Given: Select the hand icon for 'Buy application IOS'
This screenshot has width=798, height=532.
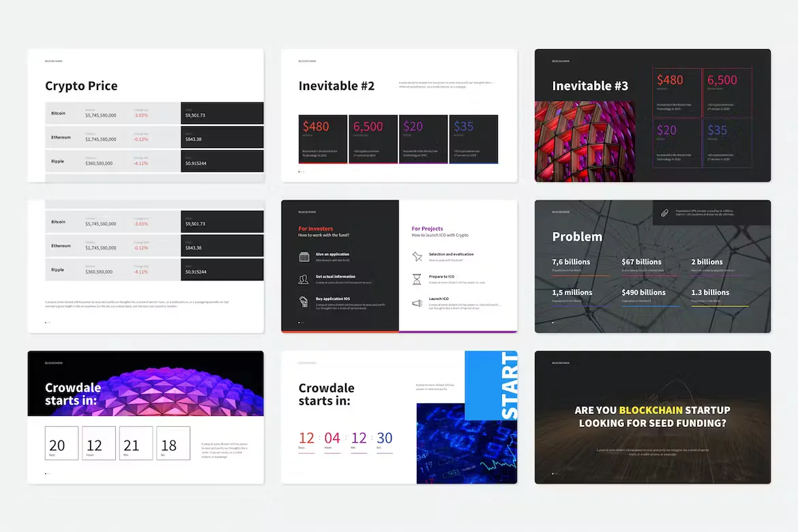Looking at the screenshot, I should (304, 301).
